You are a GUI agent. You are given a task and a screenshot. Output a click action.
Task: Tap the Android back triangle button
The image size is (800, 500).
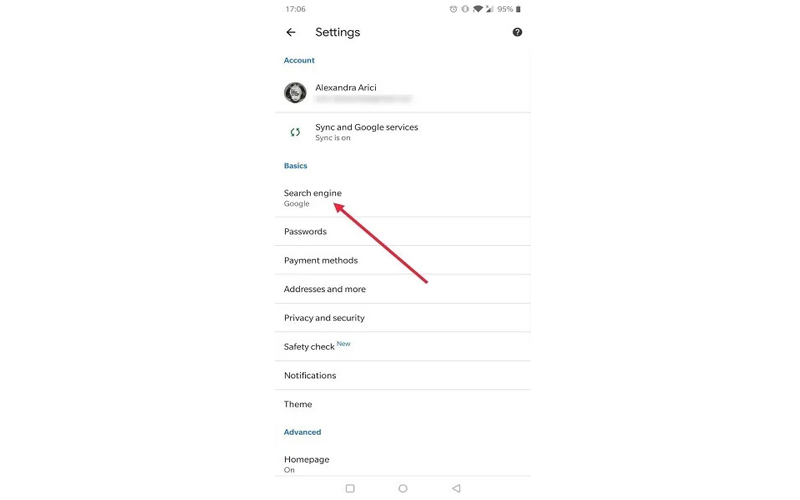coord(456,488)
